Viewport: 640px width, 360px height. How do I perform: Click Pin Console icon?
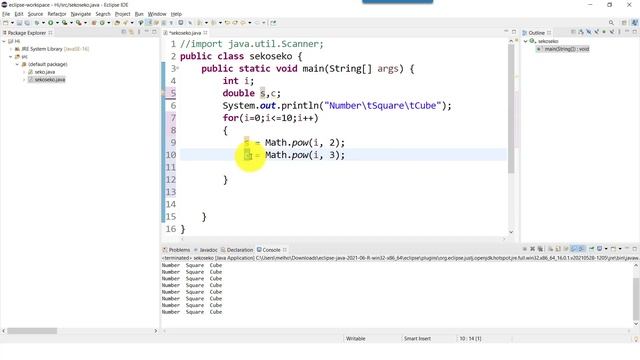[x=591, y=249]
